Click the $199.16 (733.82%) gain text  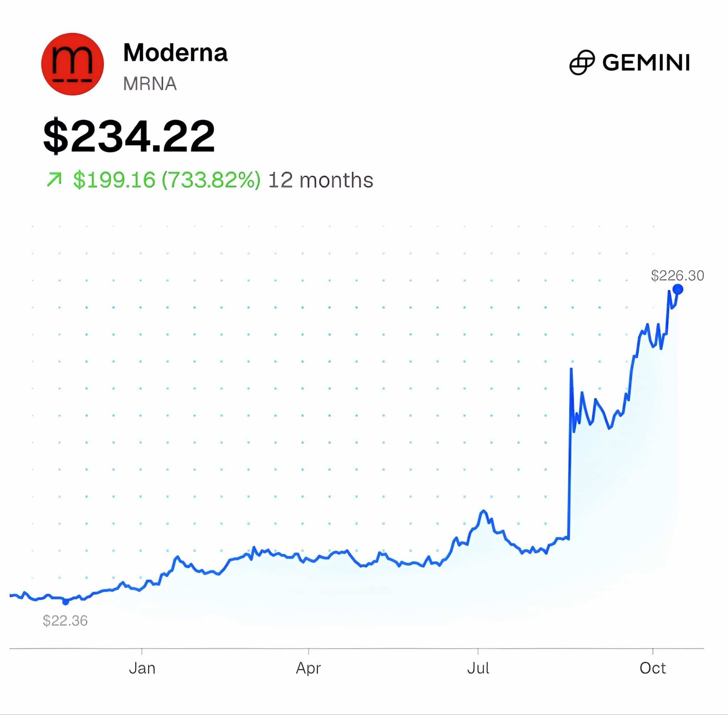[166, 180]
